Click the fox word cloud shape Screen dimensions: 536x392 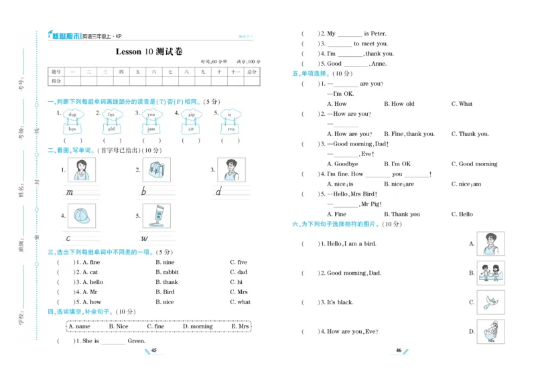(111, 115)
